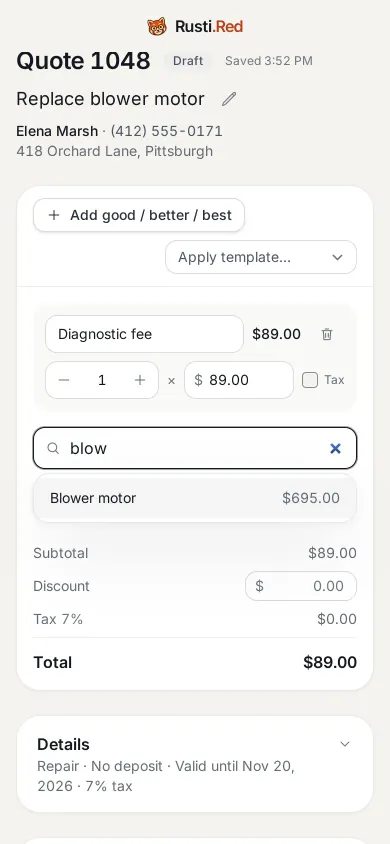Increase Diagnostic fee quantity with plus
The height and width of the screenshot is (844, 390).
(140, 380)
